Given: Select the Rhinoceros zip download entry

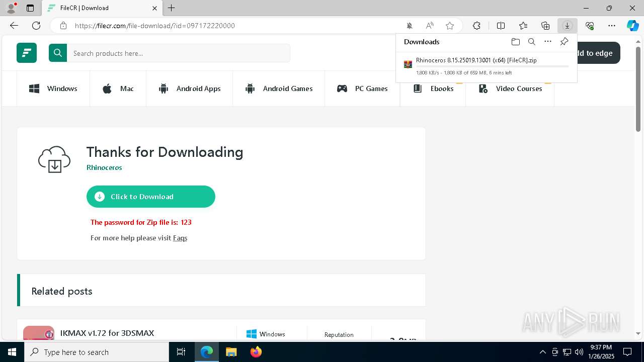Looking at the screenshot, I should 487,67.
